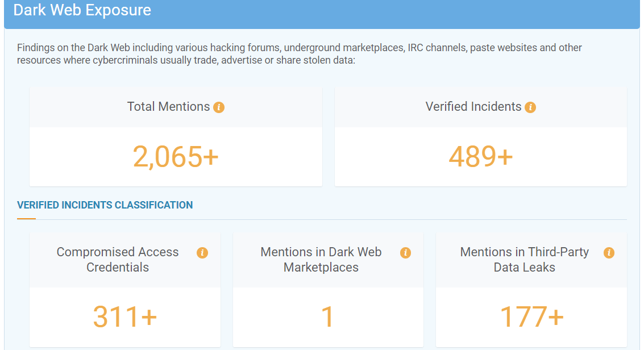Click the Total Mentions card label

pos(168,107)
